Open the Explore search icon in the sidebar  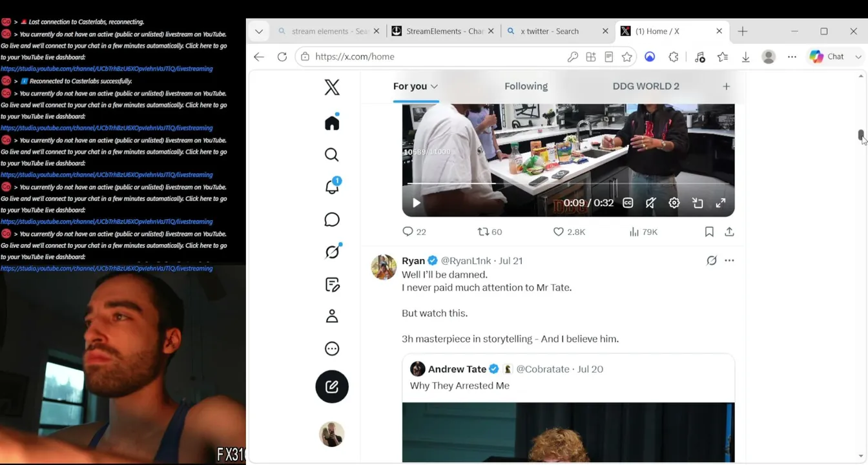(x=332, y=154)
